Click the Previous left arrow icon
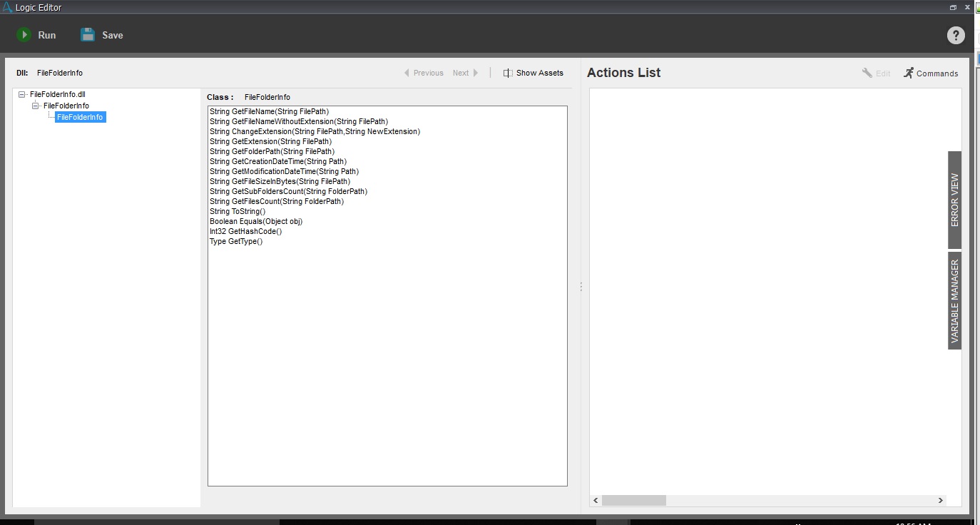Image resolution: width=980 pixels, height=525 pixels. [x=407, y=73]
